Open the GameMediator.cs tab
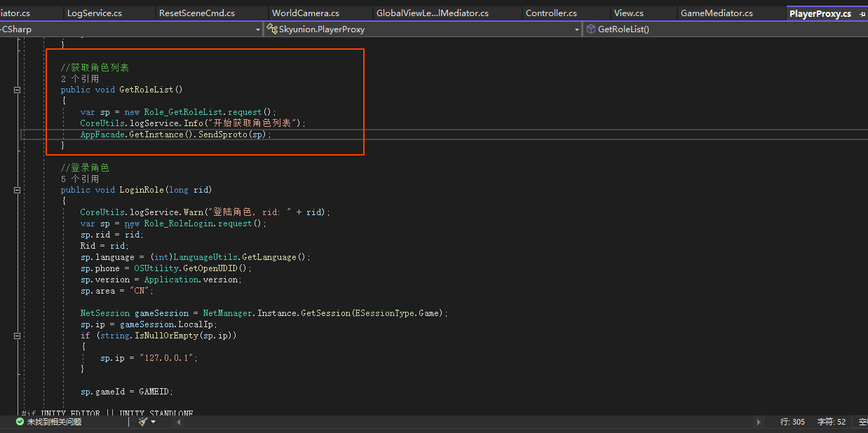 (x=716, y=13)
